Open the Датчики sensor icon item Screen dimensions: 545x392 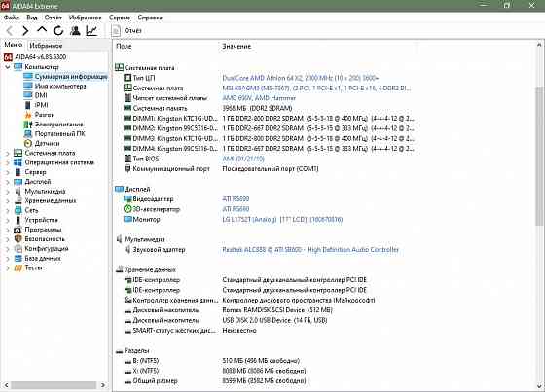(28, 143)
